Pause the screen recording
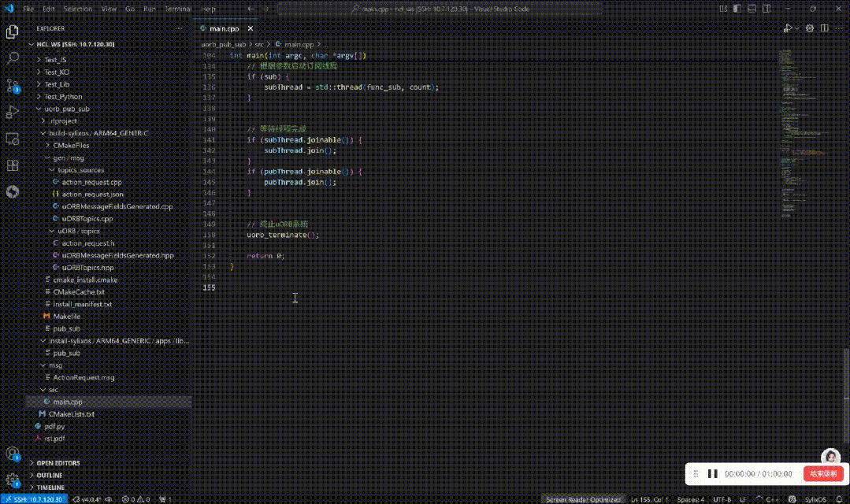Viewport: 850px width, 504px height. coord(713,473)
